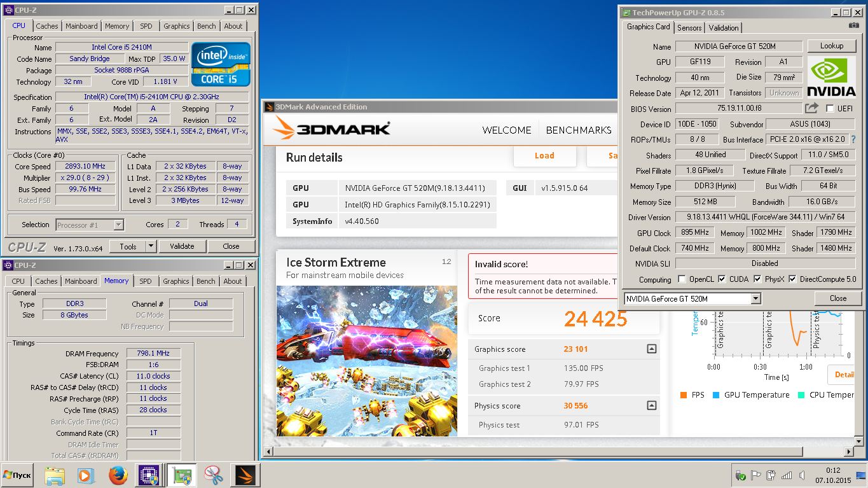Click DRAM Frequency 798.1 MHz value
The height and width of the screenshot is (488, 868).
(x=153, y=354)
